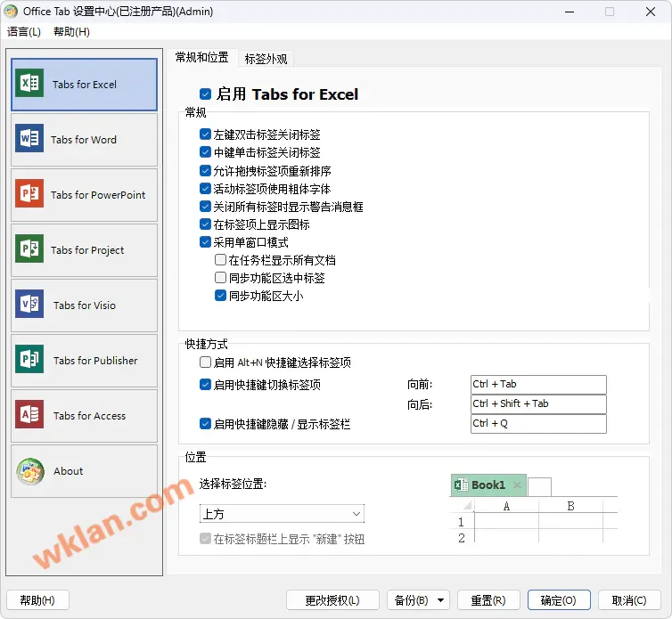Screen dimensions: 672x619
Task: Enable 同步功能区选中标签 checkbox
Action: 220,278
